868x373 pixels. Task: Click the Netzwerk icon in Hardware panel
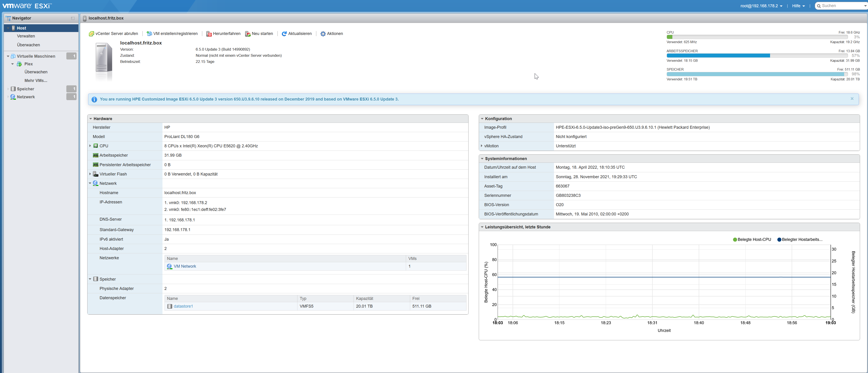click(x=96, y=183)
